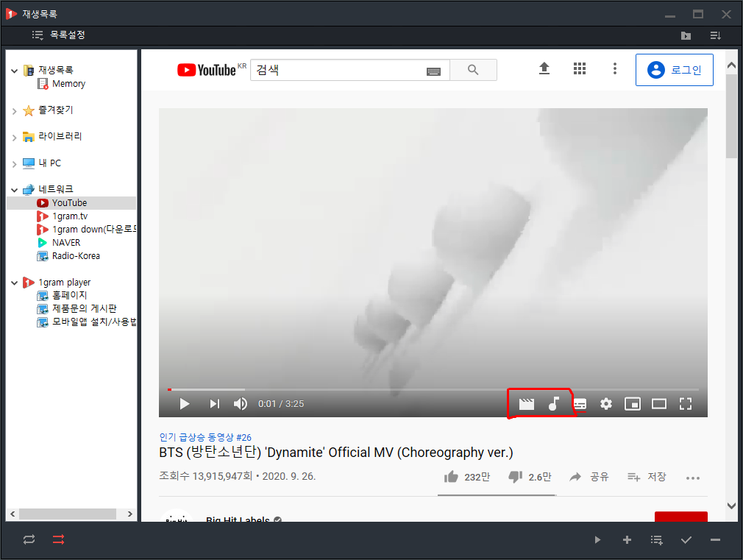
Task: Click the 공유 share button
Action: 589,477
